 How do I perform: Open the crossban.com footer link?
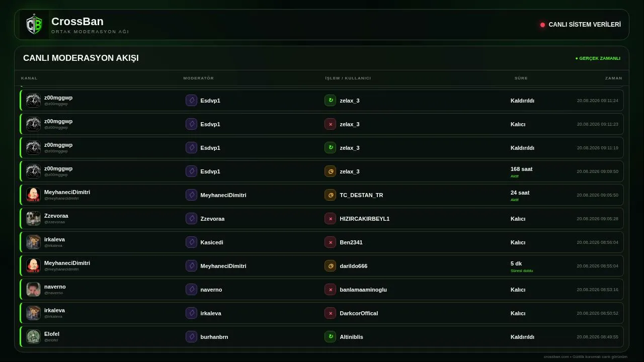pos(556,357)
